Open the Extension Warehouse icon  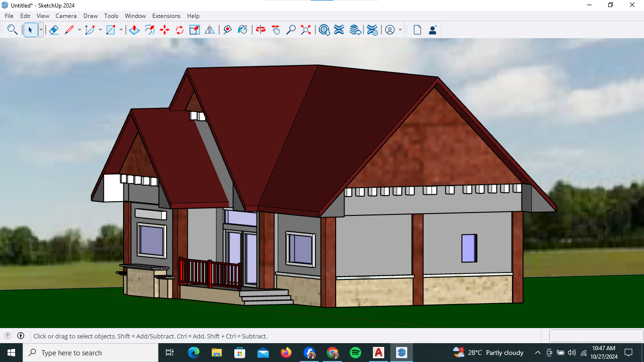pyautogui.click(x=339, y=30)
